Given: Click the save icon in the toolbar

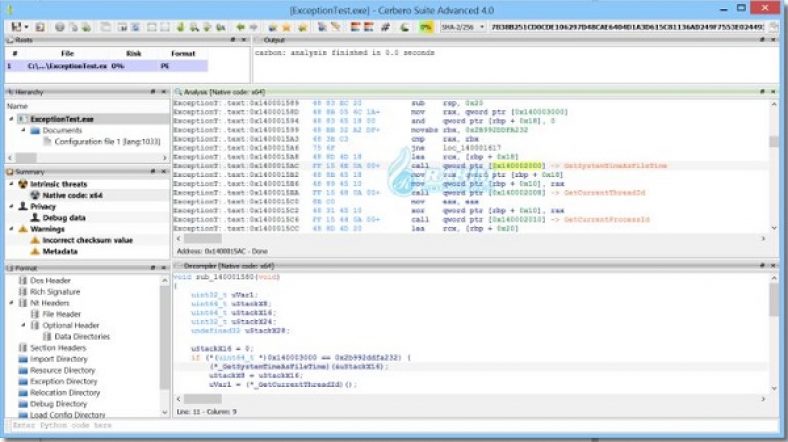Looking at the screenshot, I should point(16,26).
